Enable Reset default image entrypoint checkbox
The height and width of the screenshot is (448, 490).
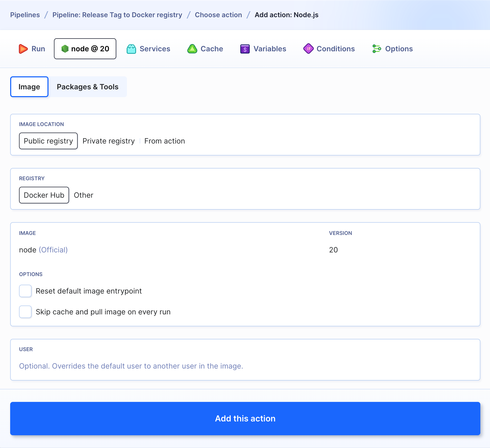click(25, 291)
